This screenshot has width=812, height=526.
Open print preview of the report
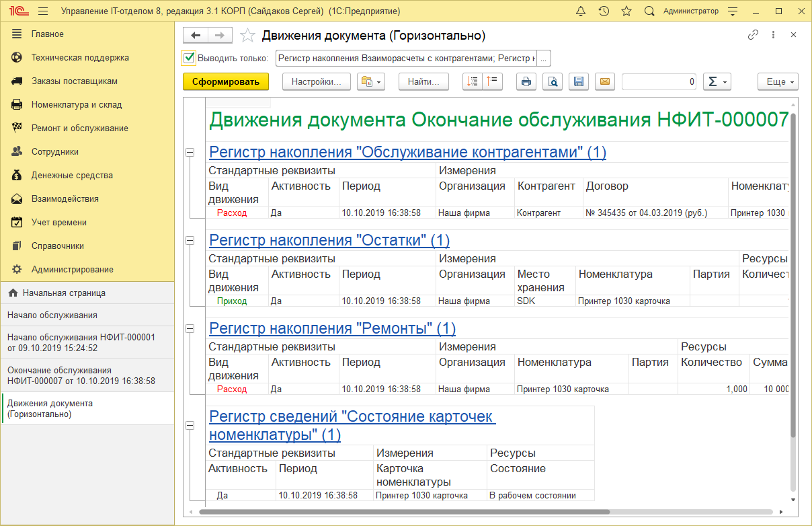(553, 81)
